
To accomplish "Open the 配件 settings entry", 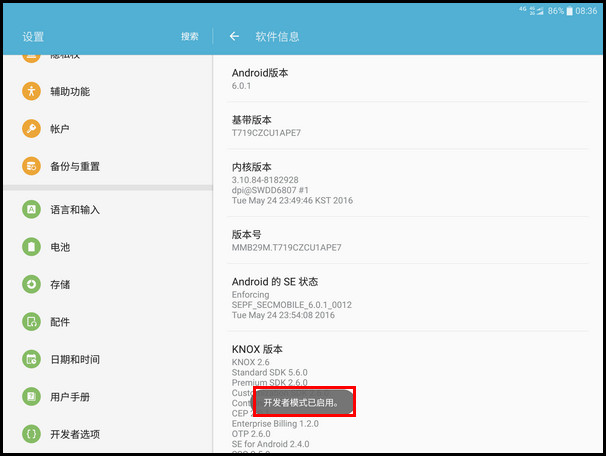I will pyautogui.click(x=108, y=322).
